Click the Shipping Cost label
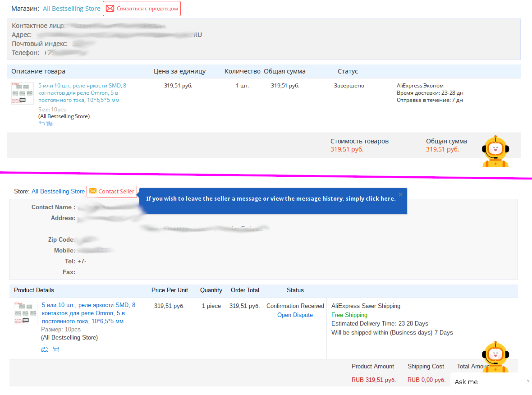 coord(426,366)
